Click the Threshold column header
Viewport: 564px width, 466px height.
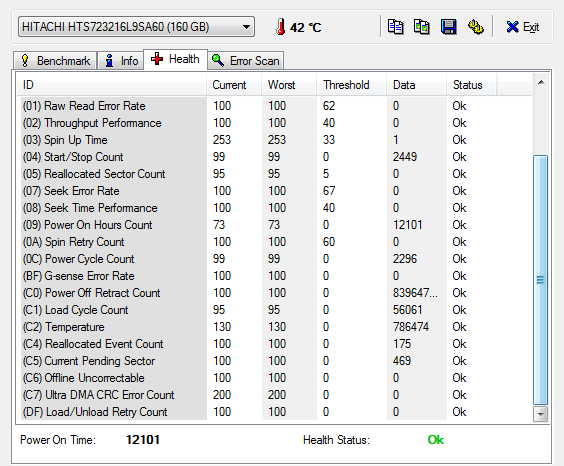[x=351, y=85]
